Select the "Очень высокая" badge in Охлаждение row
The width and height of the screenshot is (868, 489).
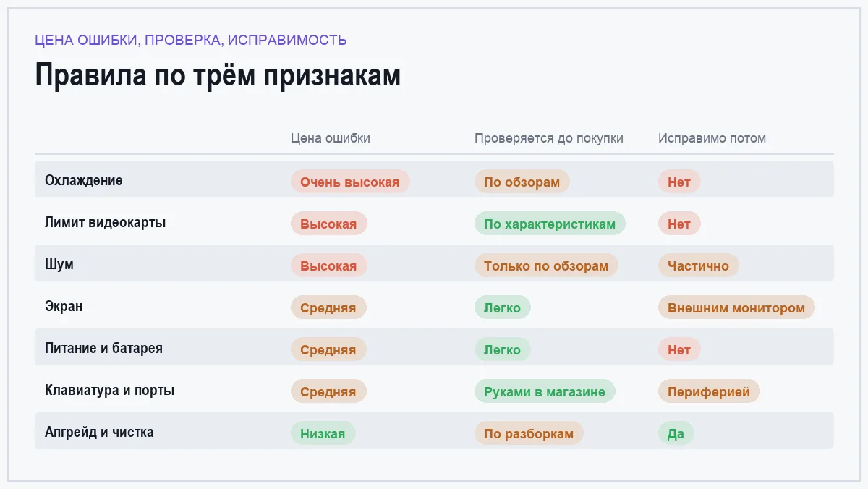click(x=350, y=182)
